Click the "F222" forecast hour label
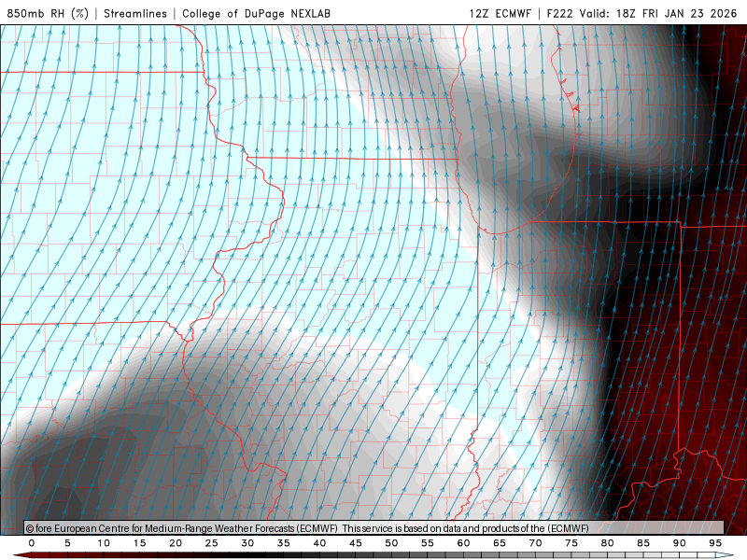The height and width of the screenshot is (560, 747). tap(559, 13)
